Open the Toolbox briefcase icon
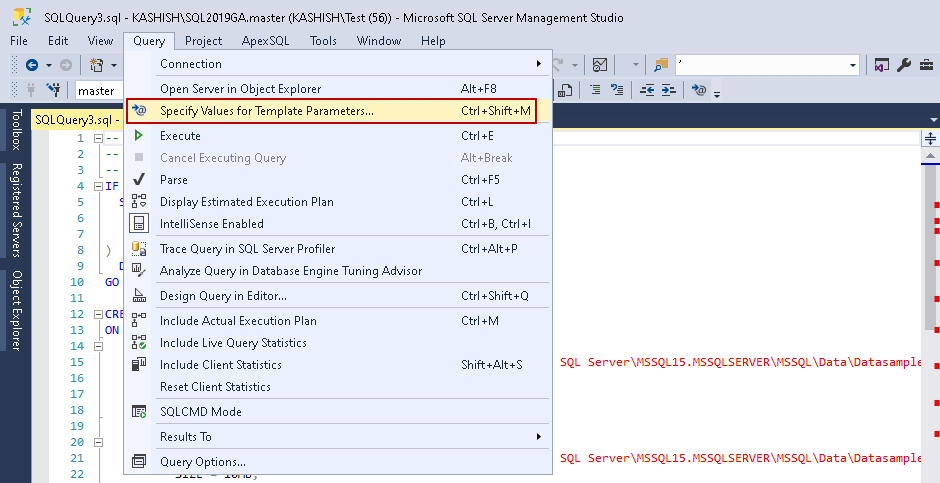The width and height of the screenshot is (940, 483). [925, 65]
